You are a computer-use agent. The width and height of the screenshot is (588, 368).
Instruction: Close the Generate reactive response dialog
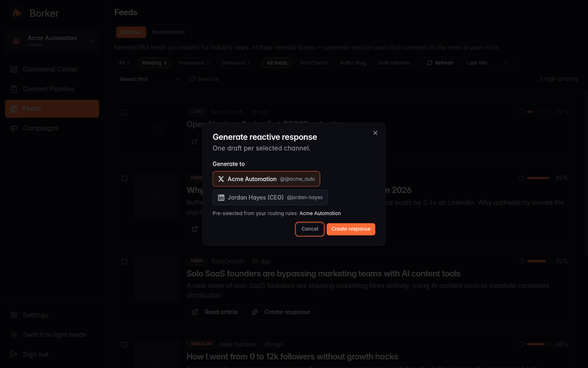point(375,133)
